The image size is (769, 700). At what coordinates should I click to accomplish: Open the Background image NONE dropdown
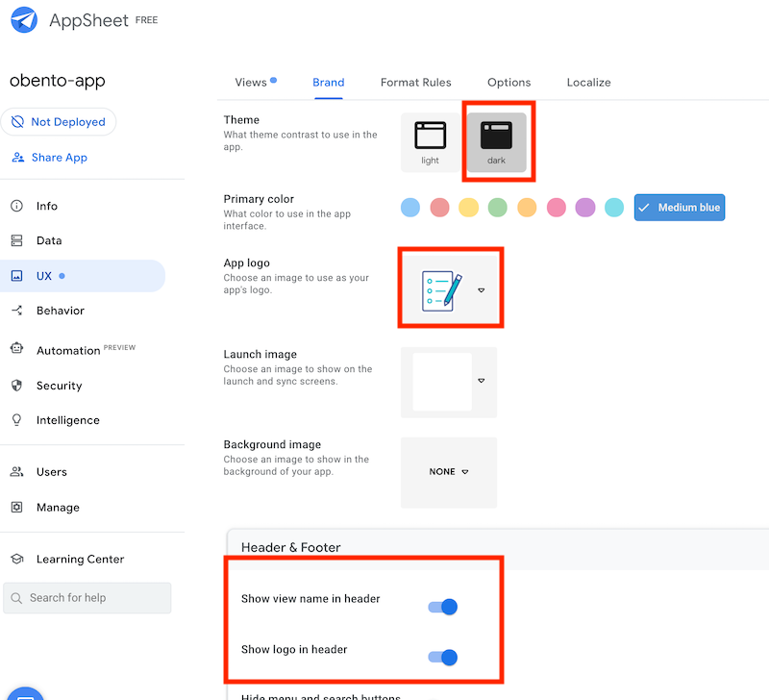(x=449, y=472)
